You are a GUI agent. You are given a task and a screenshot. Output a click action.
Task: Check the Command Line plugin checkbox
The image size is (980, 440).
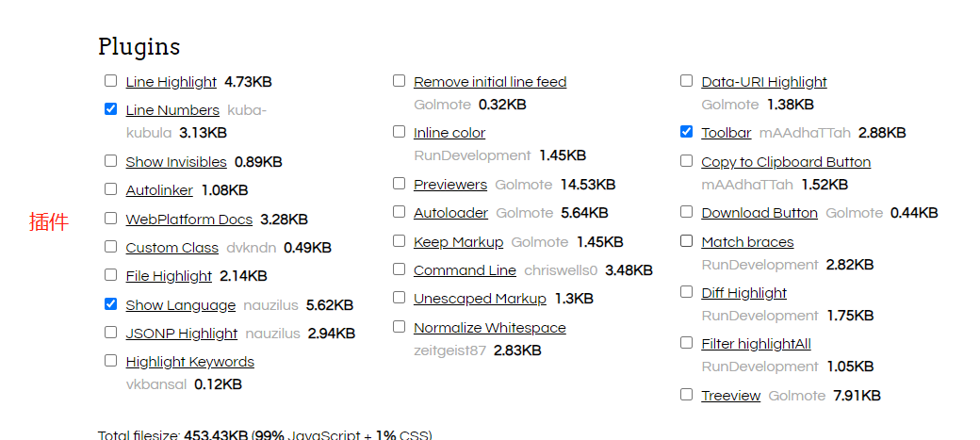pos(399,269)
